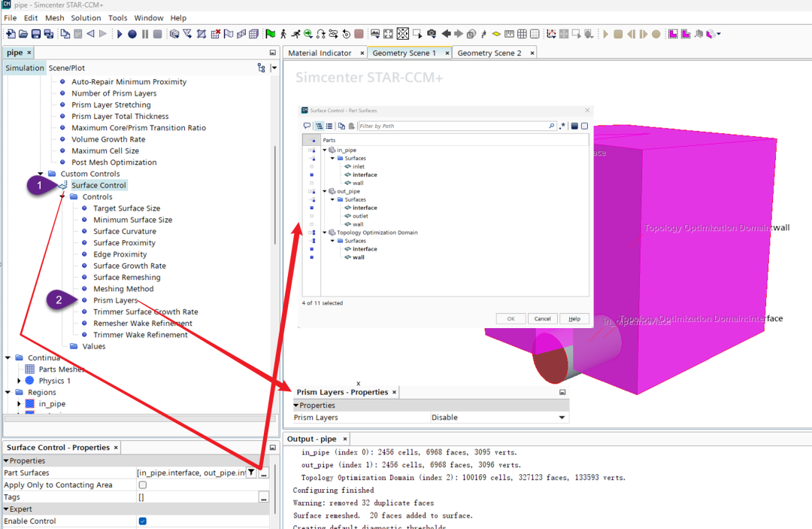812x529 pixels.
Task: Click the Cancel button in dialog
Action: [x=542, y=318]
